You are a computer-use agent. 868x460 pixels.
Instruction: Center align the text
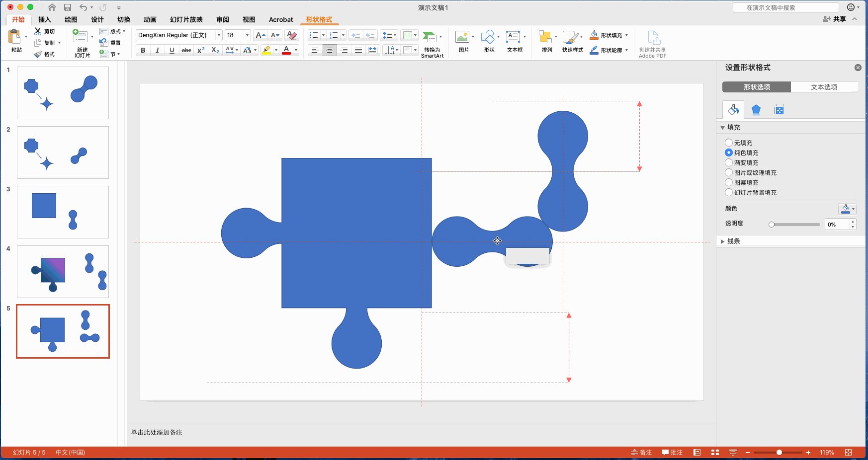tap(330, 50)
